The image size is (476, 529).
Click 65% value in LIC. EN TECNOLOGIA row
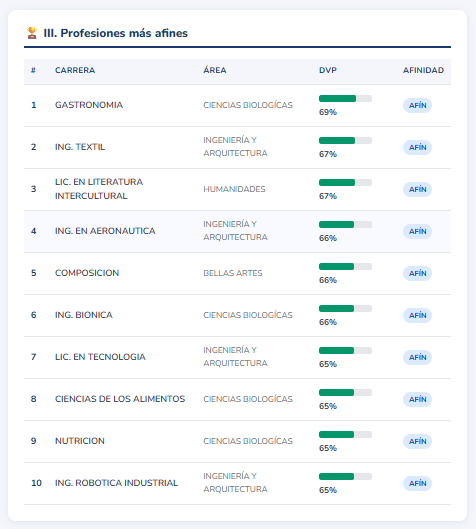click(x=328, y=364)
